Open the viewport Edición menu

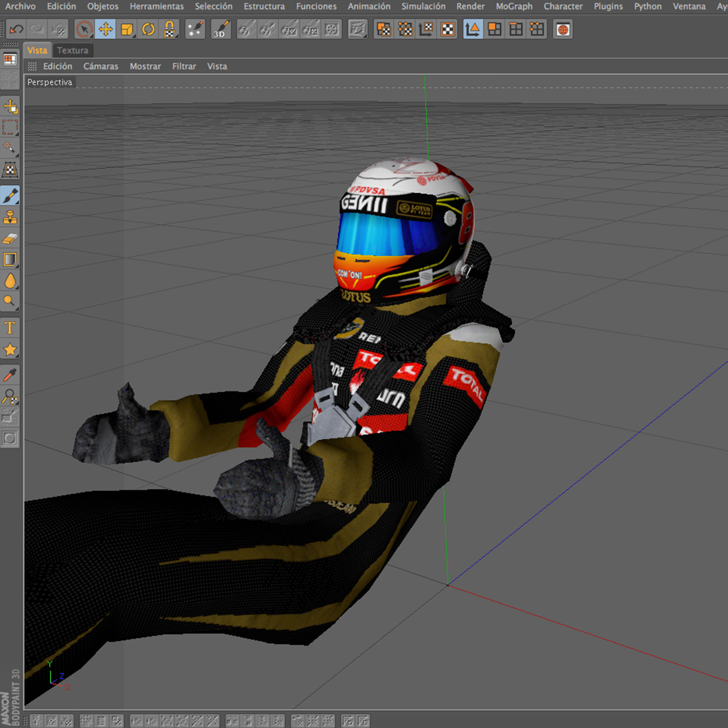58,66
